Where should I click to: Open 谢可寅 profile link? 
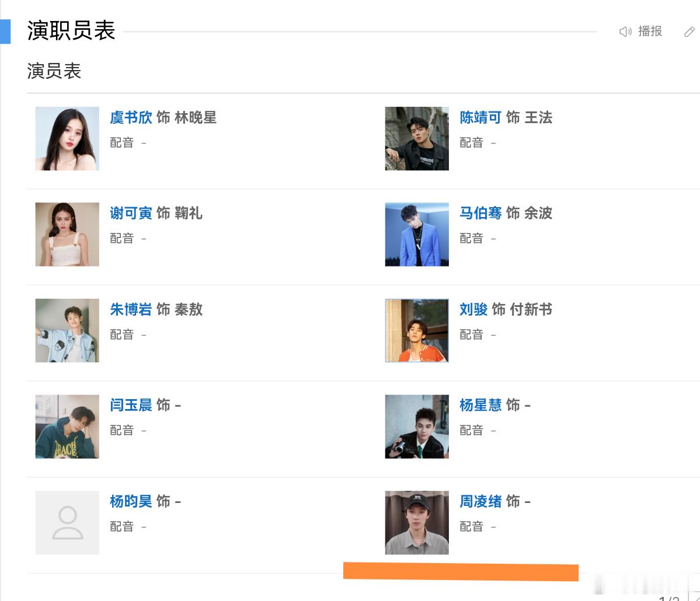click(131, 214)
